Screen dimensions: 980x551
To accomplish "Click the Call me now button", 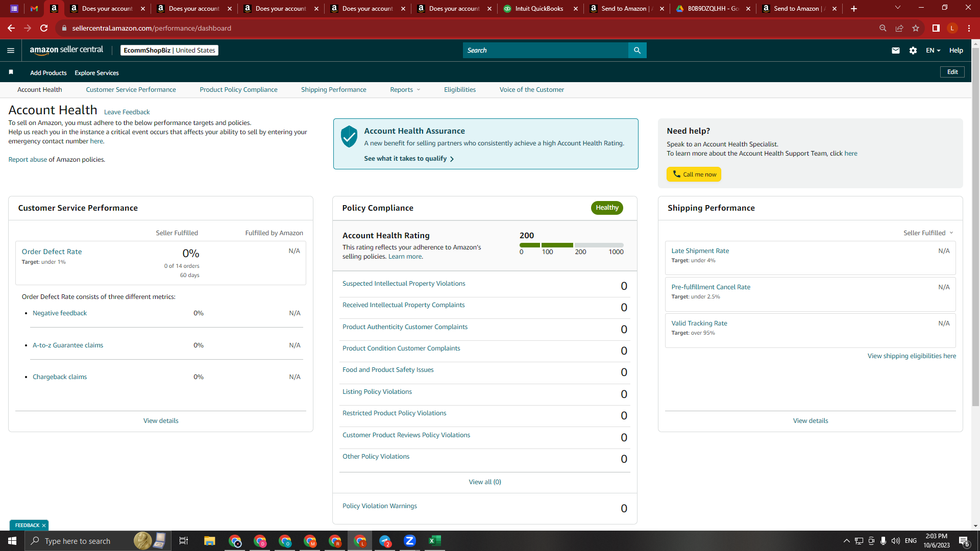I will 694,174.
